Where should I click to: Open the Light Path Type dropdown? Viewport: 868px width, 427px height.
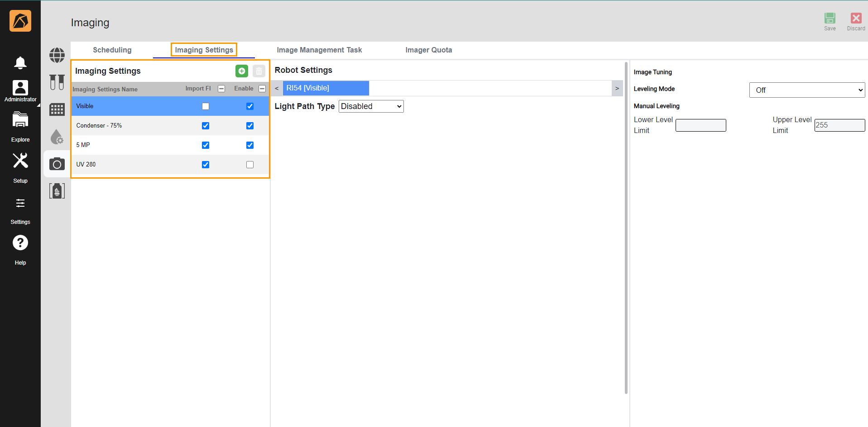click(x=371, y=106)
